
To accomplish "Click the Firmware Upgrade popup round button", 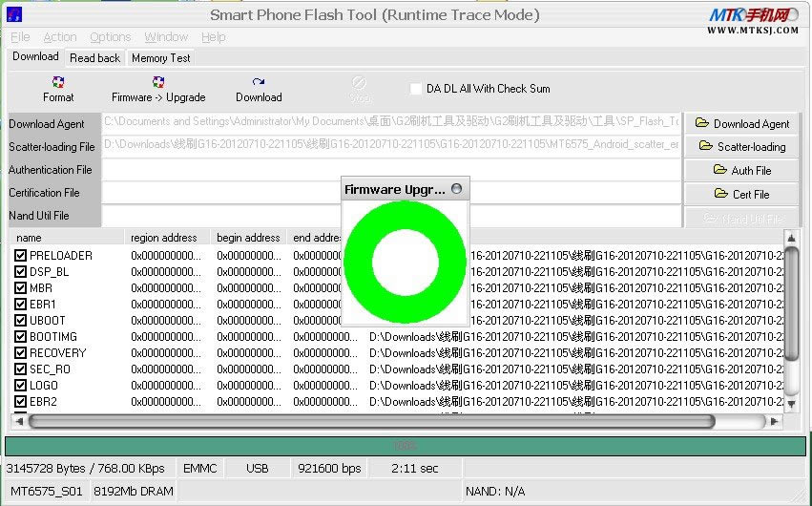I will click(x=458, y=189).
